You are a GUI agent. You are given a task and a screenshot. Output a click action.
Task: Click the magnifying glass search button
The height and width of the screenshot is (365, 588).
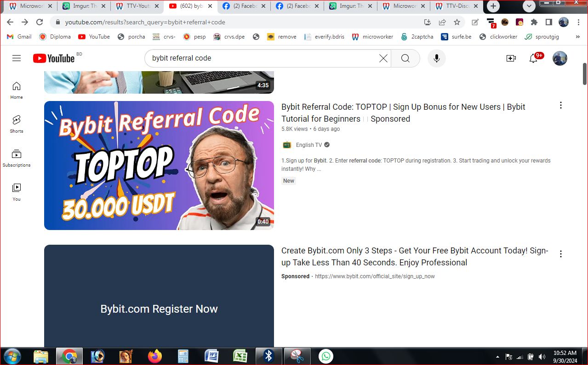[405, 58]
